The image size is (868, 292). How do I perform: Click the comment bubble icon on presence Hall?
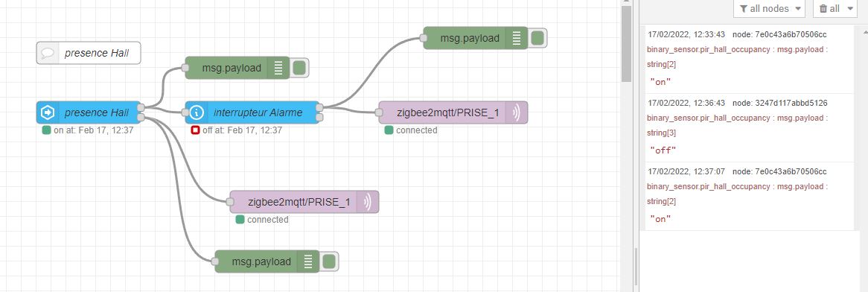(x=48, y=53)
